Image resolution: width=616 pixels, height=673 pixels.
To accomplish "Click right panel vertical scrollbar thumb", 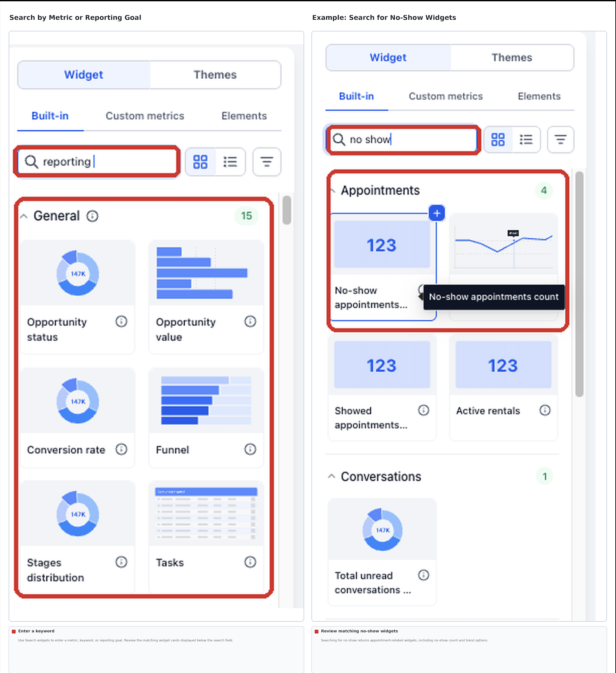I will (x=579, y=284).
